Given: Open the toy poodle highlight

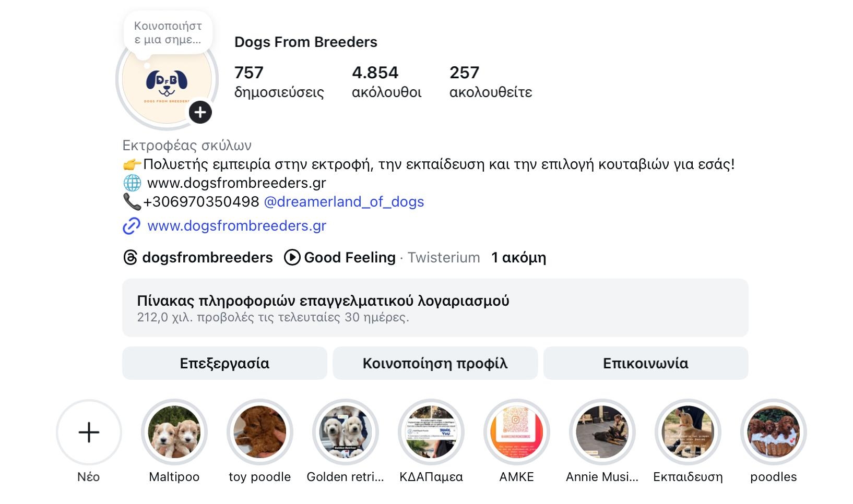Looking at the screenshot, I should click(x=260, y=432).
